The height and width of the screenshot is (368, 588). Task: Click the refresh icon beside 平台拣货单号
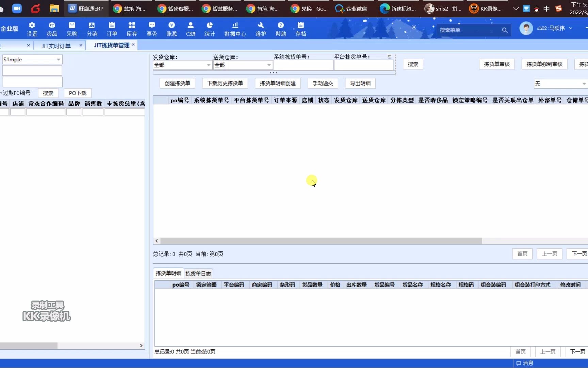[390, 56]
